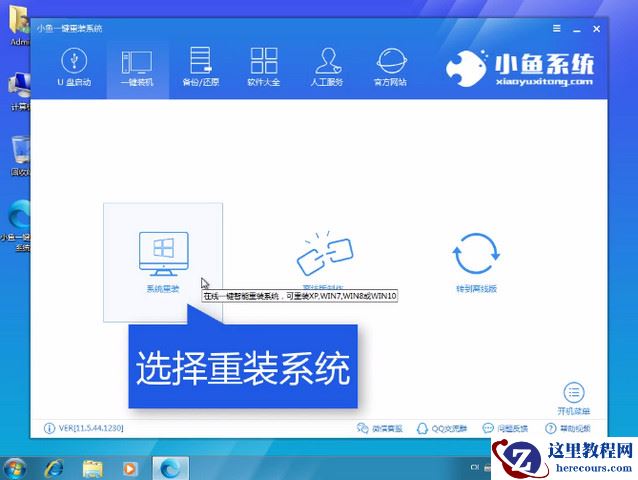
Task: Open the 人工服务 tab
Action: pyautogui.click(x=327, y=67)
